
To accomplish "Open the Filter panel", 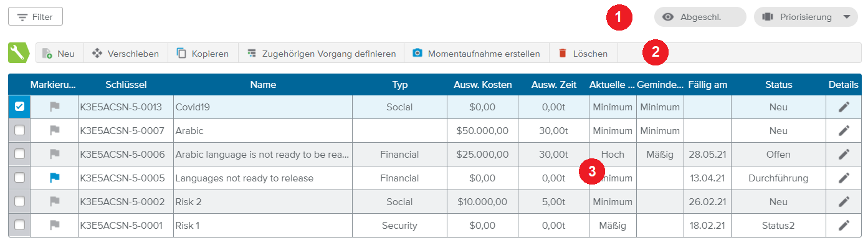I will click(36, 17).
